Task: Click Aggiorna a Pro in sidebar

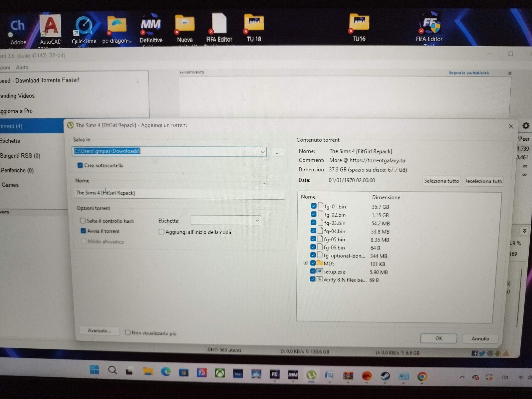Action: (16, 111)
